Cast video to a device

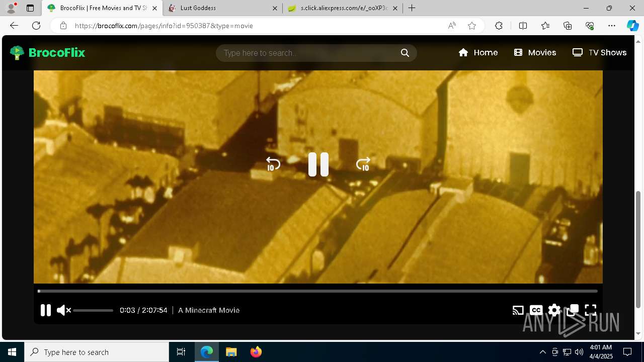click(518, 310)
